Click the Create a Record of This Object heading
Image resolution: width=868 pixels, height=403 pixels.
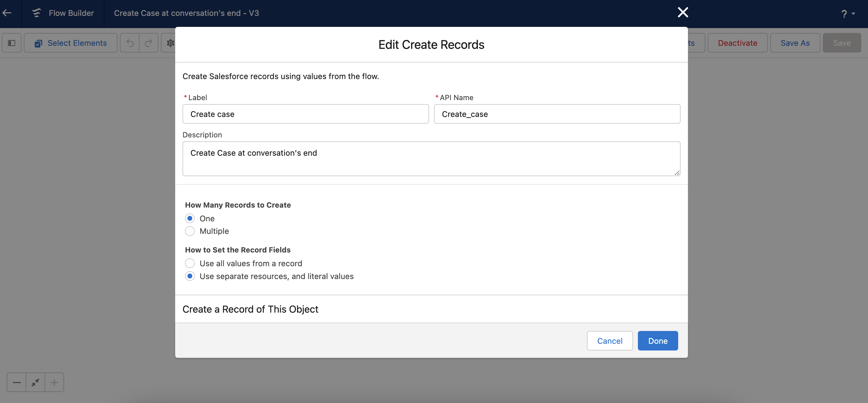[x=250, y=309]
